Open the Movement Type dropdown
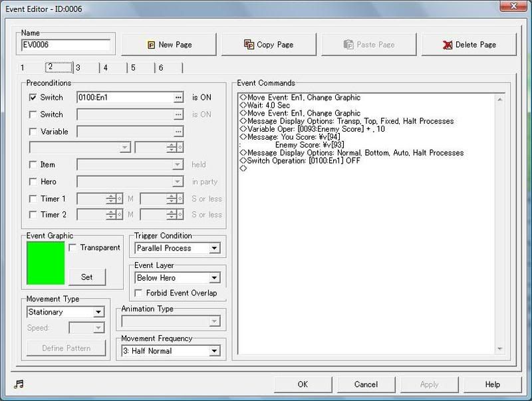This screenshot has width=532, height=401. [65, 312]
